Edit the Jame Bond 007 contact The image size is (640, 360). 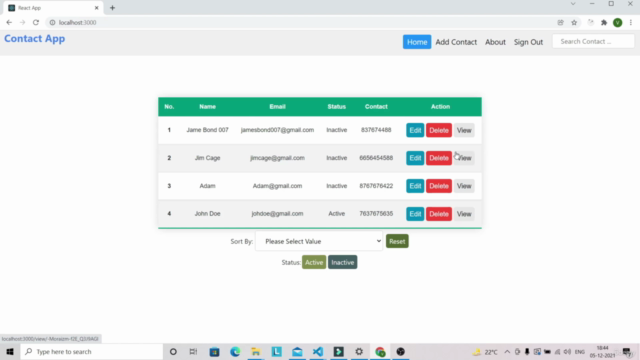click(415, 130)
